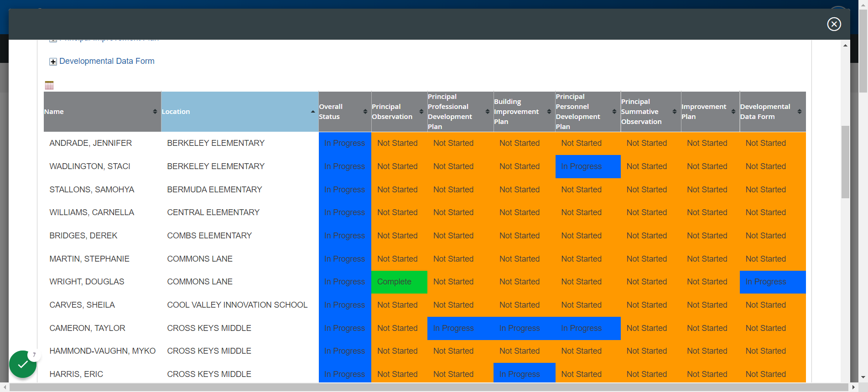868x392 pixels.
Task: Sort by Developmental Data Form column header
Action: click(773, 112)
